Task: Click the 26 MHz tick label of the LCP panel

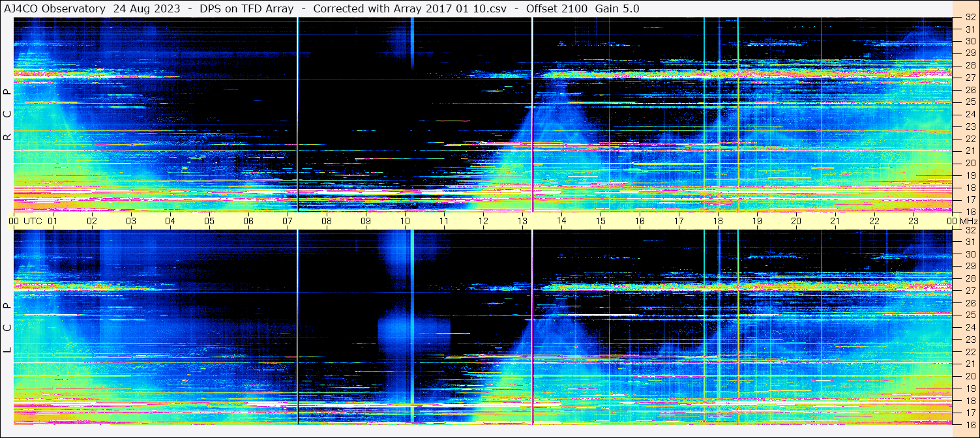Action: pyautogui.click(x=970, y=303)
